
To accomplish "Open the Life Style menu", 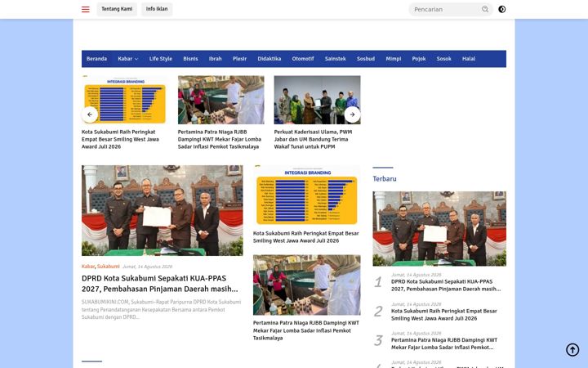I will [x=161, y=59].
